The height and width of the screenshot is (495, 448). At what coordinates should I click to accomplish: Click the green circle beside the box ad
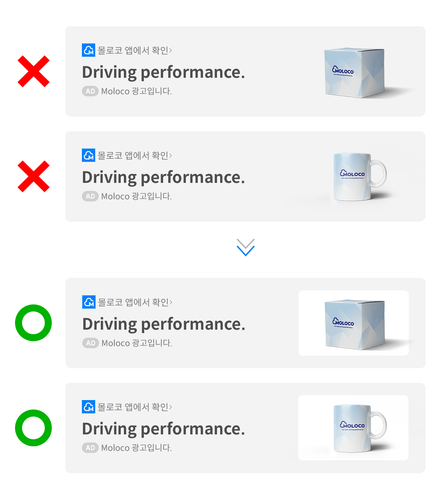34,323
